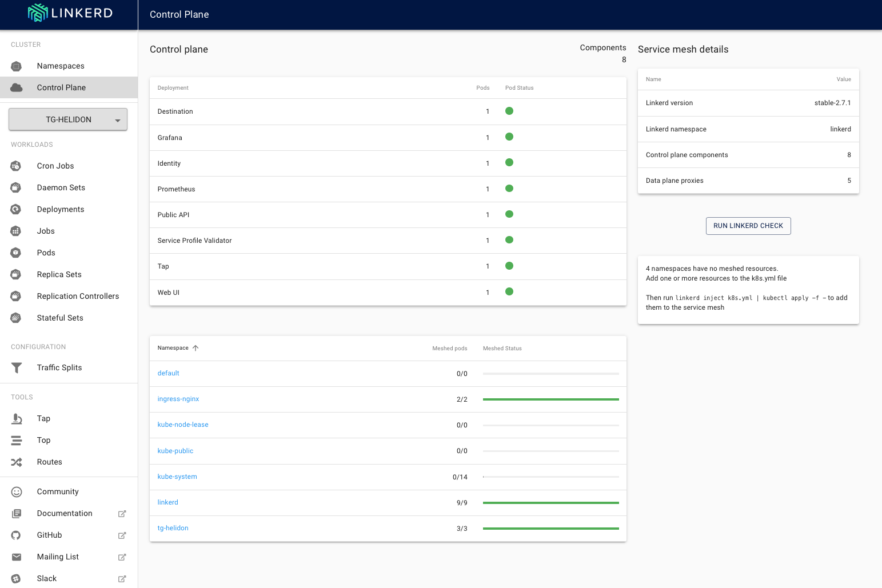Click the tg-helidon meshed status bar

(x=551, y=529)
